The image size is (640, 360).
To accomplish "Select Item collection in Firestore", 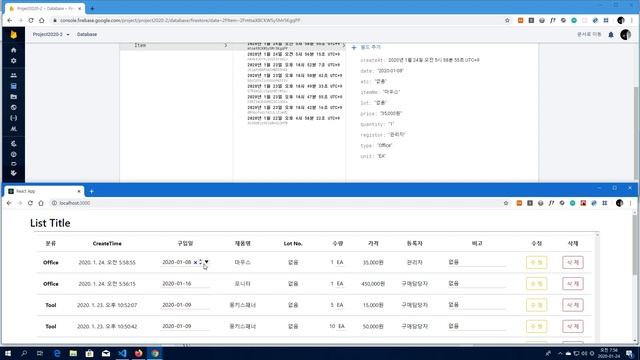I will [176, 45].
